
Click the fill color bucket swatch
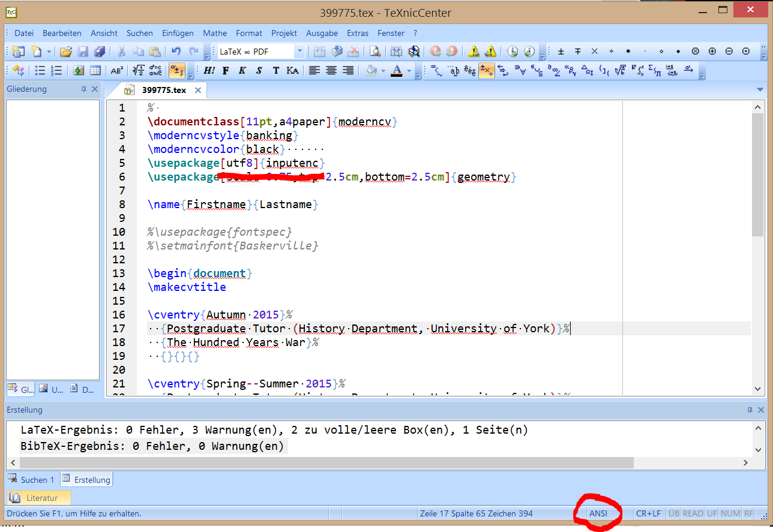tap(371, 71)
